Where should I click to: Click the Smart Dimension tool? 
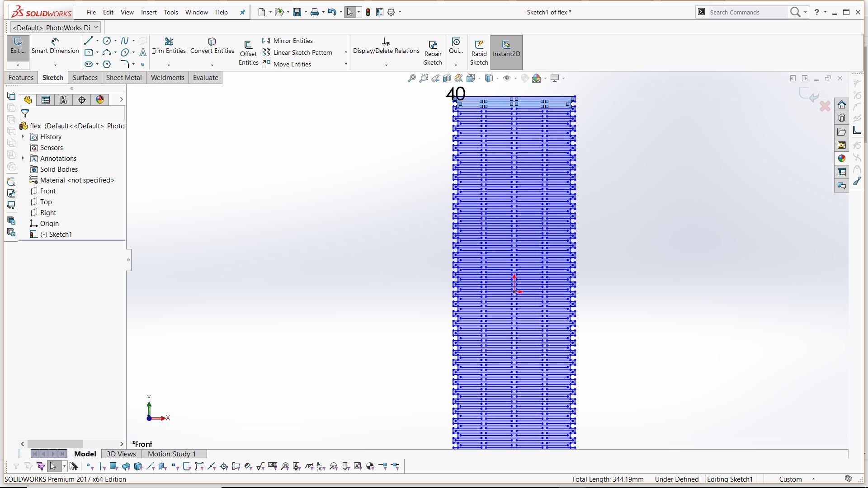pos(55,46)
